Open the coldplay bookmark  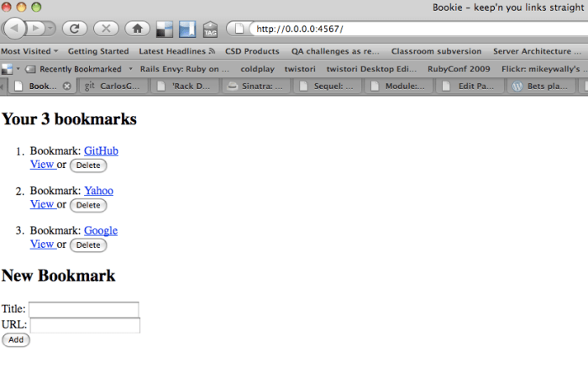[257, 69]
